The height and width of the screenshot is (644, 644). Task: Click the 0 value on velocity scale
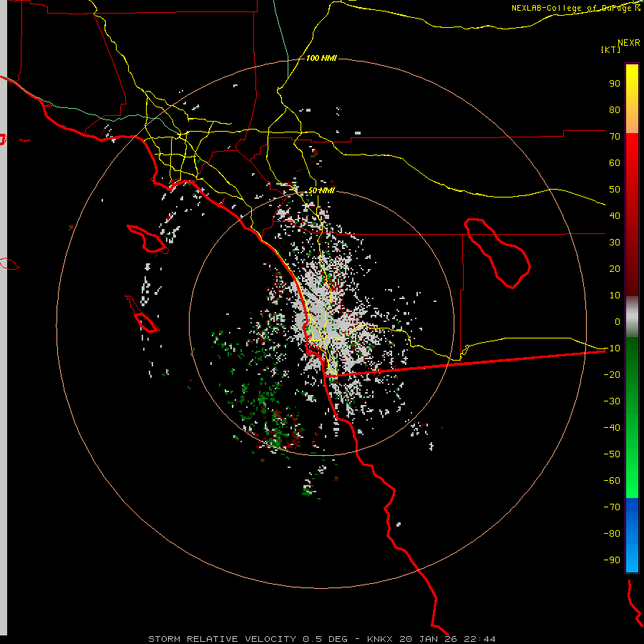[618, 322]
